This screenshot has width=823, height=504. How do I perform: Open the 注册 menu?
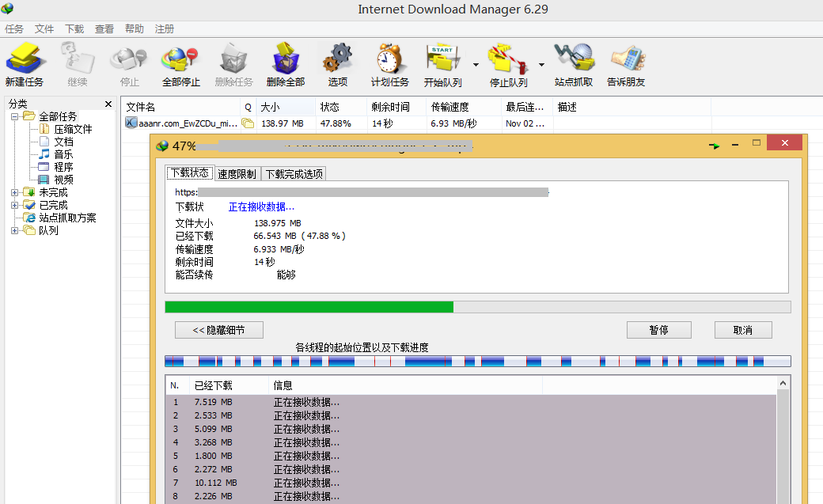pos(165,28)
